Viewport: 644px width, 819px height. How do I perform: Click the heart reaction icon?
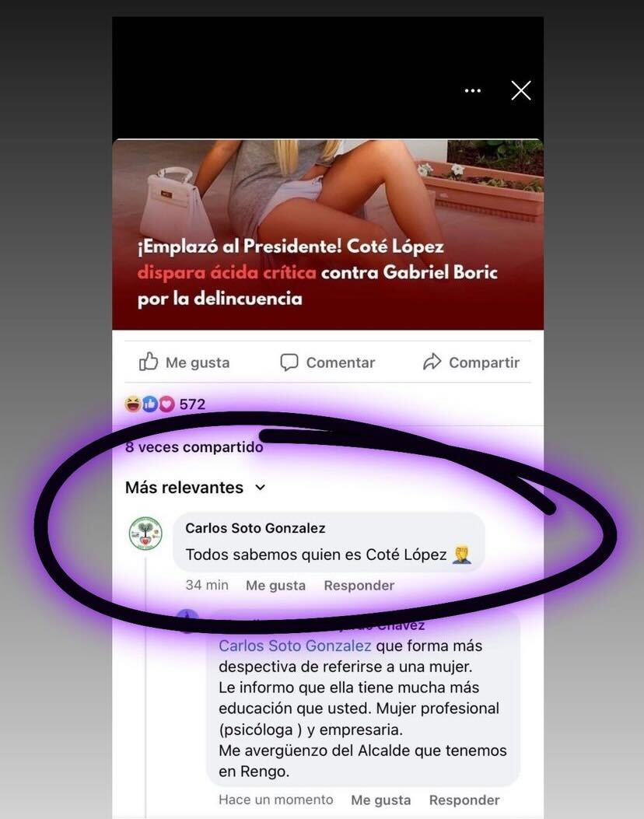(166, 404)
